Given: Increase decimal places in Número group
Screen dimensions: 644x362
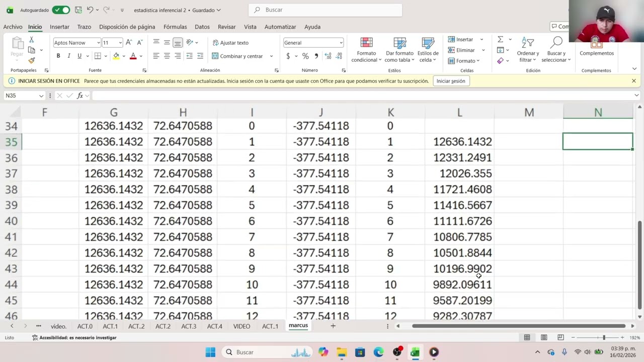Looking at the screenshot, I should pos(328,56).
